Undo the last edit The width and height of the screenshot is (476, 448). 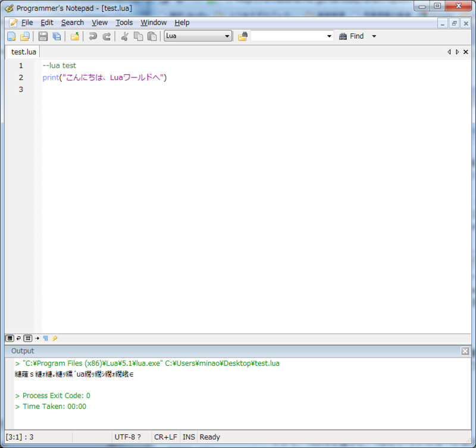[x=93, y=36]
